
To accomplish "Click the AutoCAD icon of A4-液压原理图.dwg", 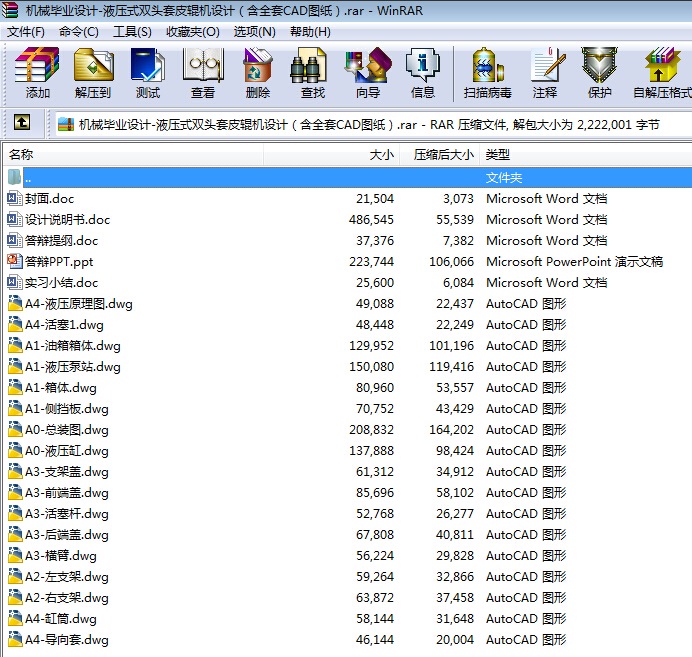I will (x=15, y=303).
